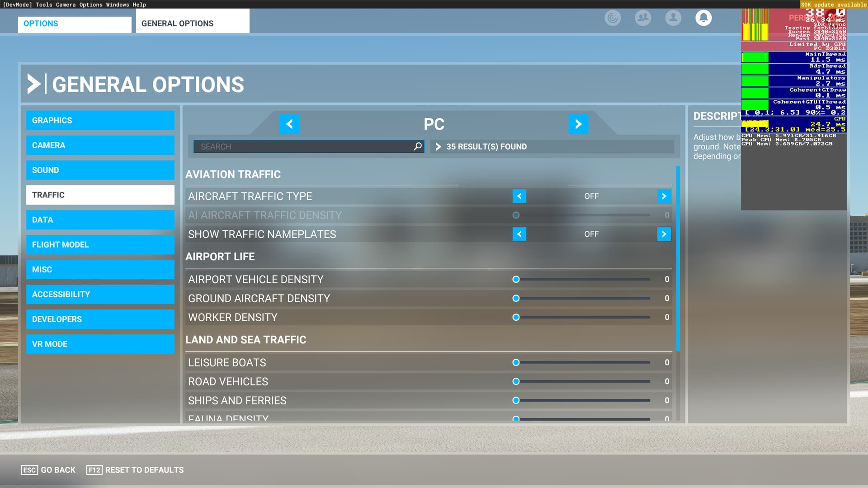Toggle Aircraft Traffic Type with left arrow
This screenshot has width=868, height=488.
coord(519,196)
